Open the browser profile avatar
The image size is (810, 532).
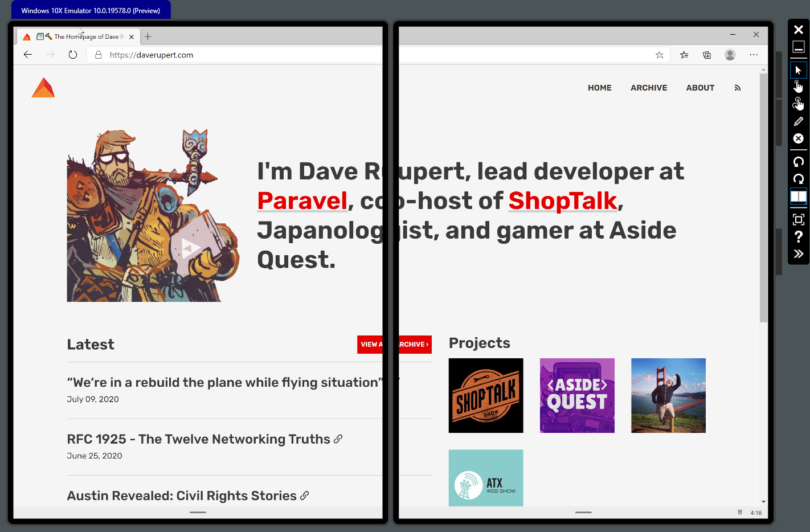[x=730, y=55]
